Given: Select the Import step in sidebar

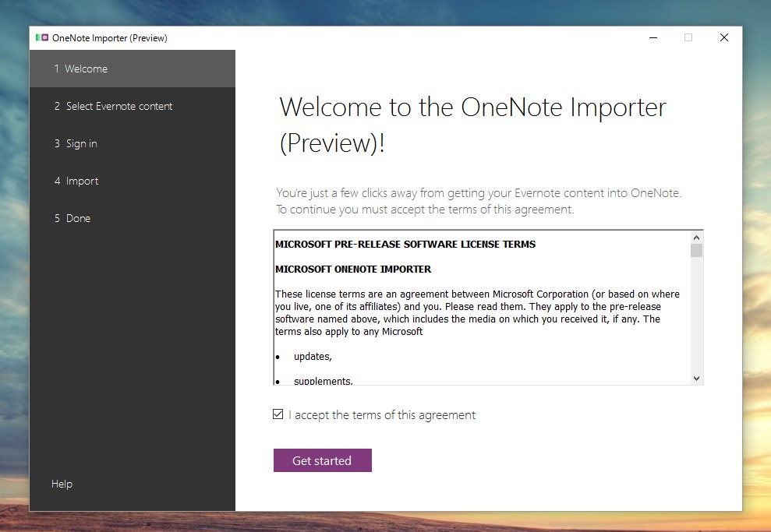Looking at the screenshot, I should point(133,181).
